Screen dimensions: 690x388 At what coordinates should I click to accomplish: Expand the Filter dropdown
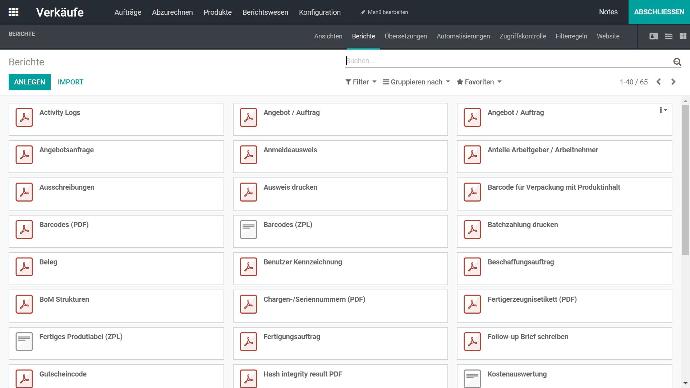point(361,82)
